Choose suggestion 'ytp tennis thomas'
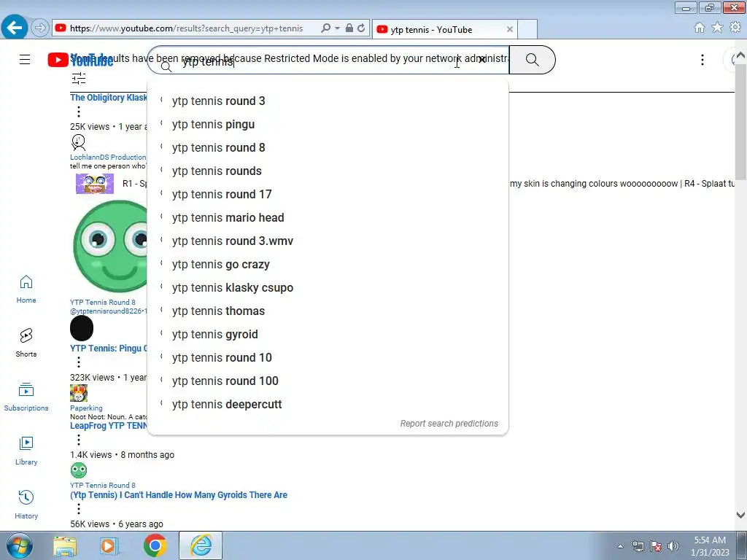The width and height of the screenshot is (747, 560). click(x=328, y=311)
